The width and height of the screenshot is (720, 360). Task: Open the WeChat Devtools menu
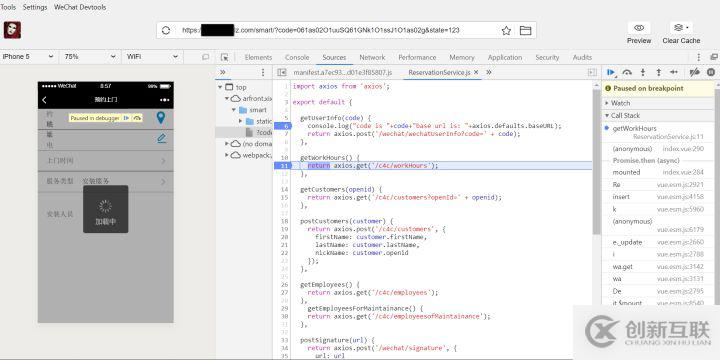pyautogui.click(x=80, y=7)
